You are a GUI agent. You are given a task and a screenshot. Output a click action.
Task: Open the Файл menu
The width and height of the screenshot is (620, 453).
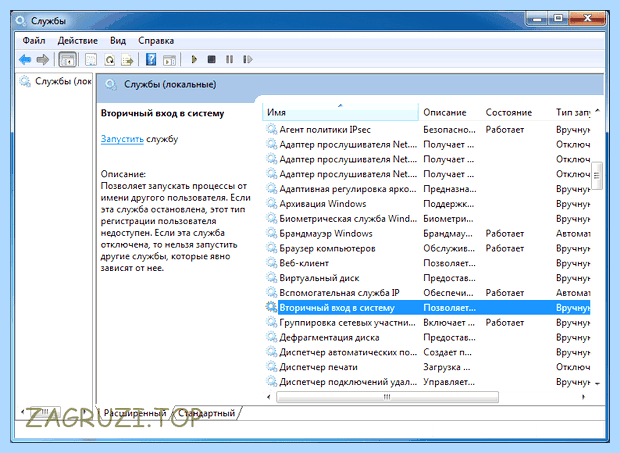click(34, 41)
